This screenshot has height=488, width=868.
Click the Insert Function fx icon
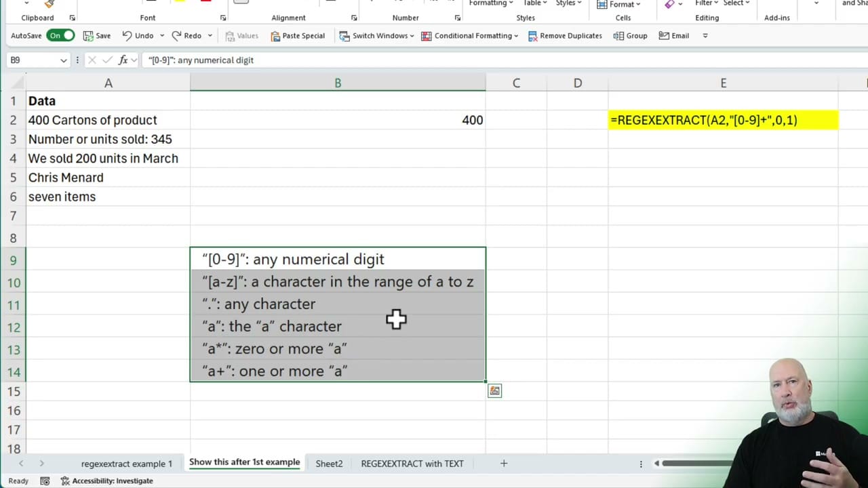click(x=124, y=60)
